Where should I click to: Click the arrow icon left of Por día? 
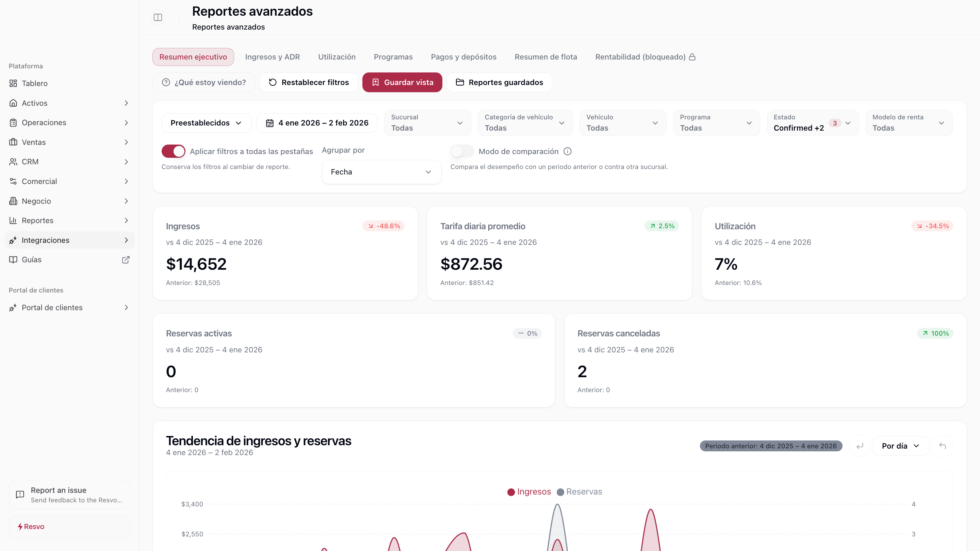tap(860, 446)
